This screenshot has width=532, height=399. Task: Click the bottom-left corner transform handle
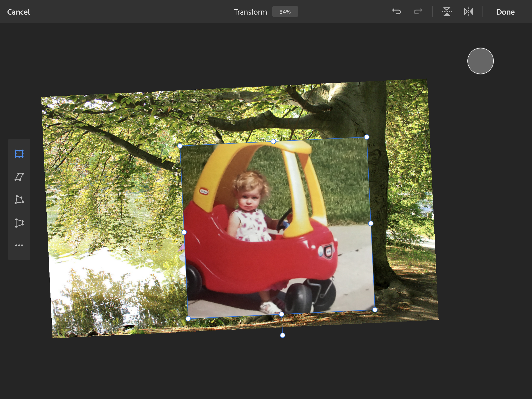pos(188,319)
